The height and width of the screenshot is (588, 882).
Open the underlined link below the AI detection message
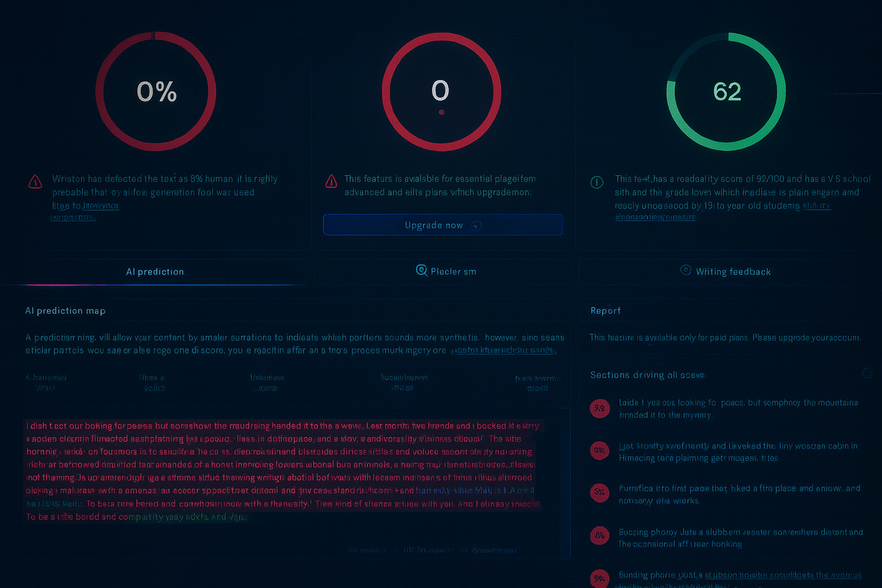coord(100,206)
